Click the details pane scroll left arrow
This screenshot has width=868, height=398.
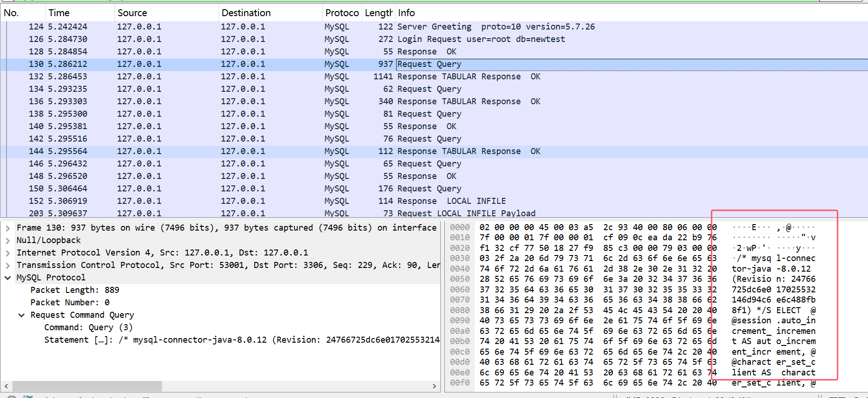[x=6, y=386]
